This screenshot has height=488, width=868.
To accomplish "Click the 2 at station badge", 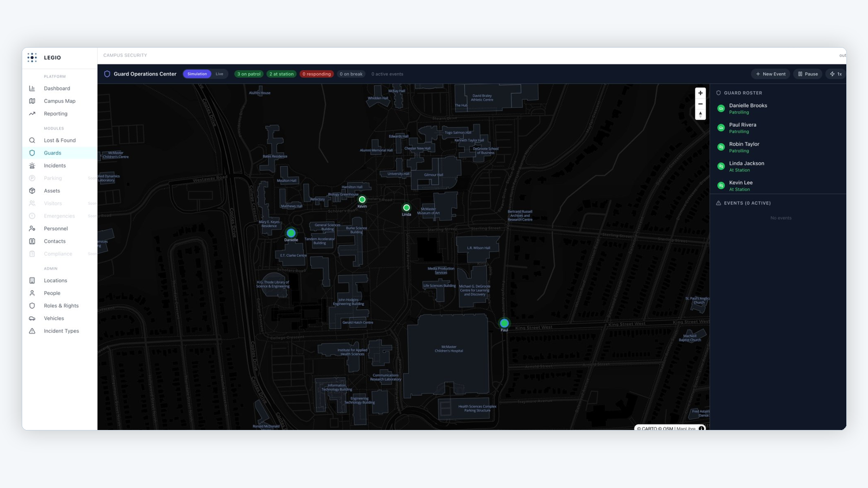I will (x=282, y=74).
